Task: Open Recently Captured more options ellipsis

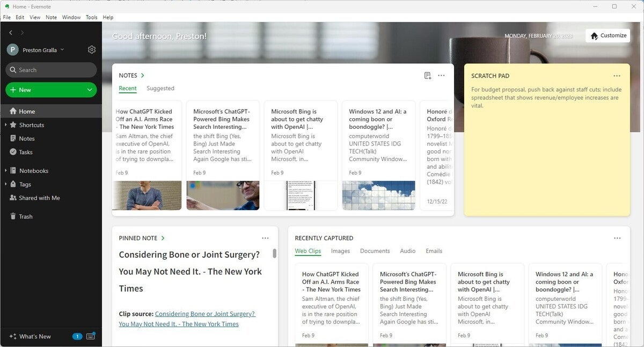Action: 617,238
